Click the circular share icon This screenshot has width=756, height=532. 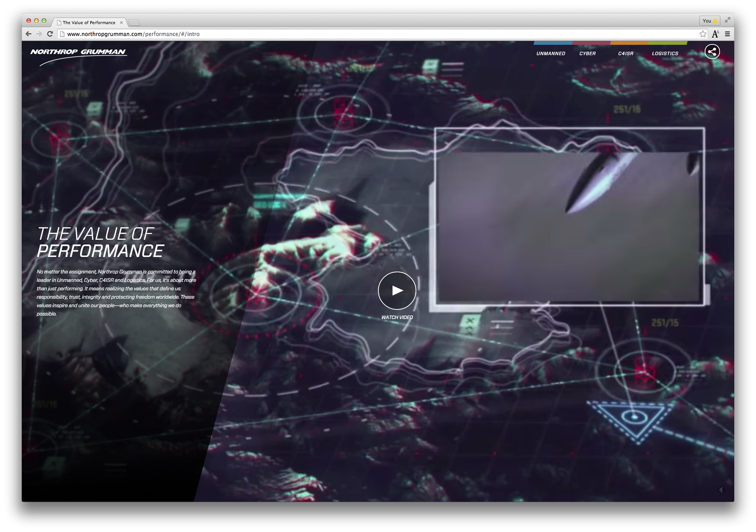coord(712,52)
